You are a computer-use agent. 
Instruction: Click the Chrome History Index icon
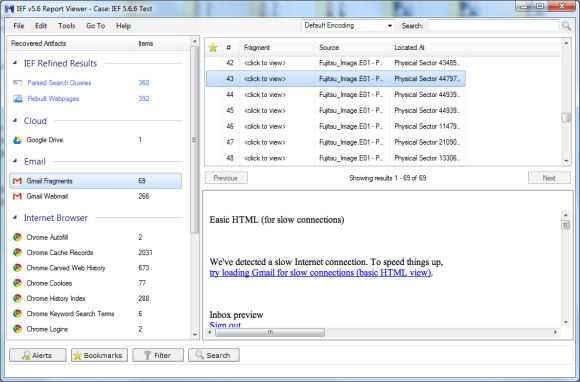coord(17,298)
